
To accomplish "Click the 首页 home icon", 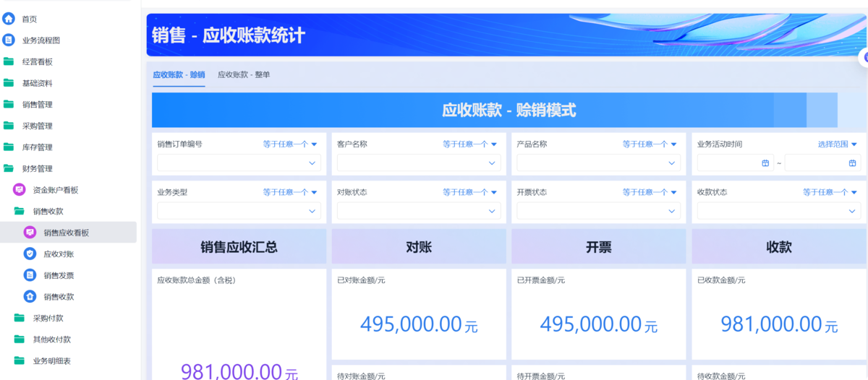I will click(9, 19).
